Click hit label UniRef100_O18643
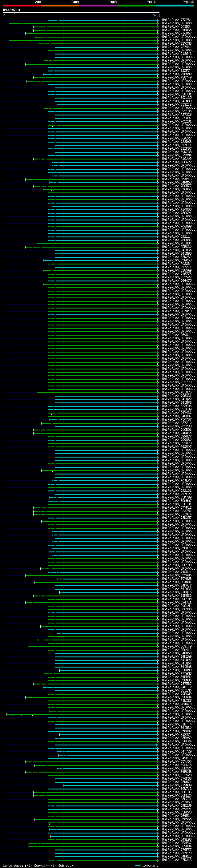 click(x=177, y=54)
